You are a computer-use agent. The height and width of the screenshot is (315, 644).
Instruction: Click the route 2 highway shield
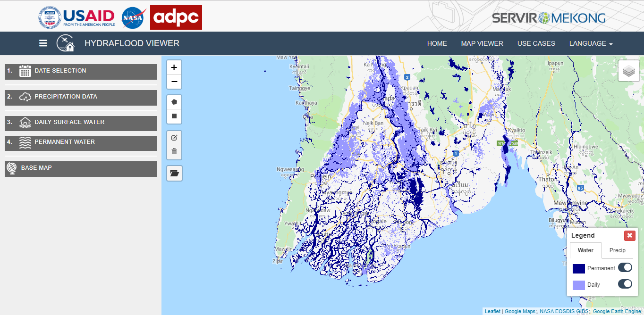(407, 77)
